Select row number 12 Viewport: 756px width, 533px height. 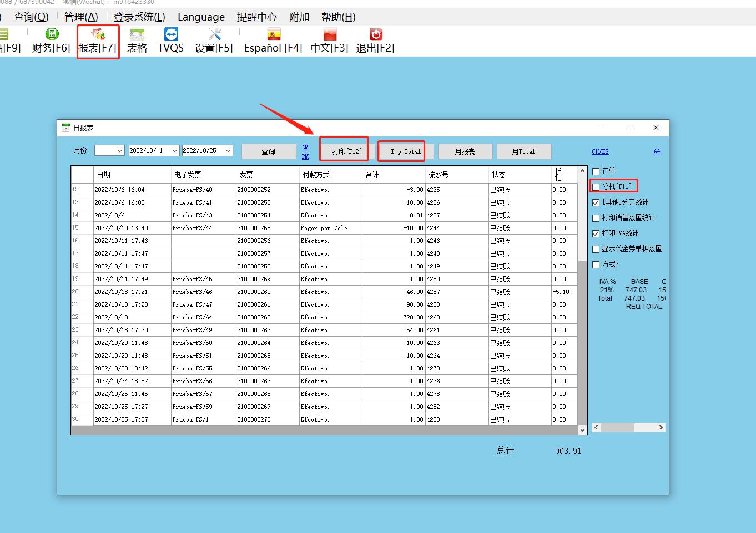(82, 190)
